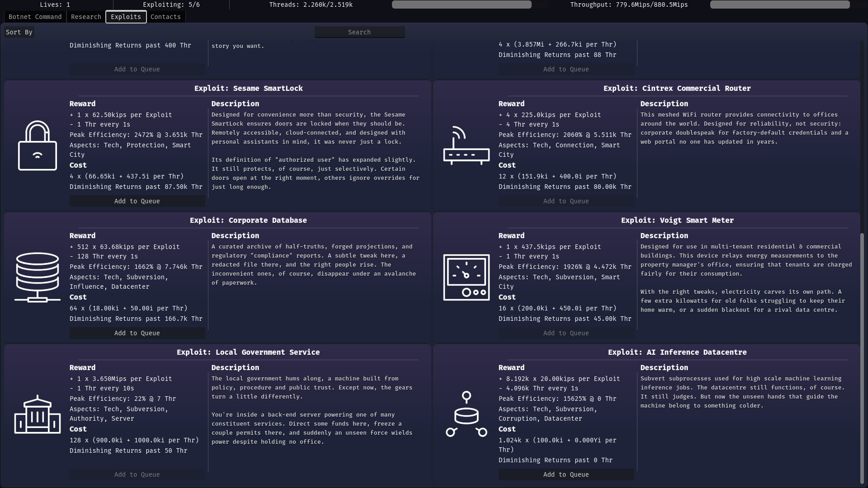Open the Research tab
This screenshot has height=488, width=868.
click(85, 17)
